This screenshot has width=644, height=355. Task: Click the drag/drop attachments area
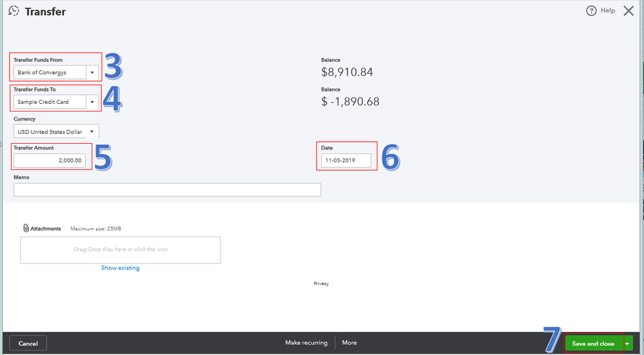[120, 249]
